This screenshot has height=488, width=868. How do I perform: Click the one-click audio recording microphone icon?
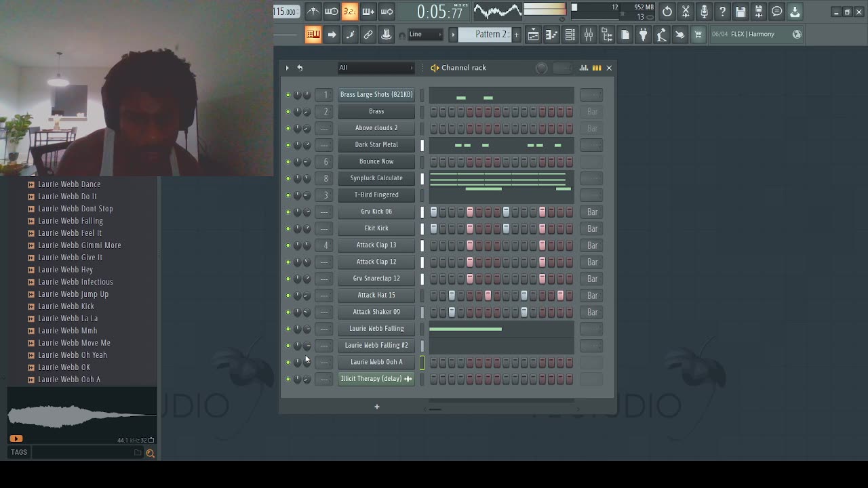coord(704,11)
